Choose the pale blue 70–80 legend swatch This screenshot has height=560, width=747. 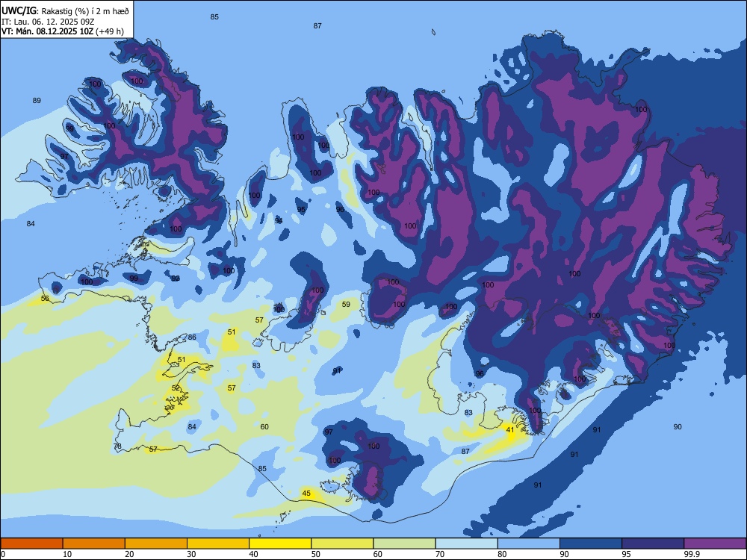point(466,544)
